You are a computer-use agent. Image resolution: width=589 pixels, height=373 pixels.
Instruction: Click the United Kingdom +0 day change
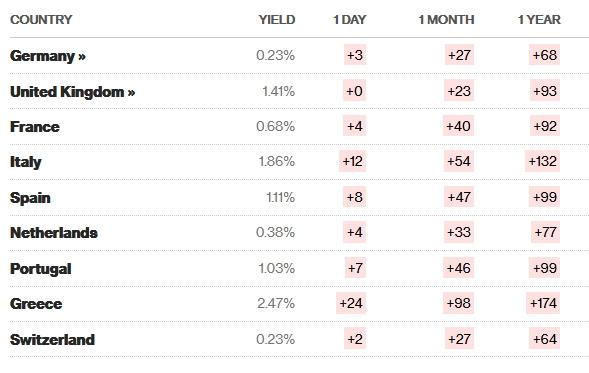pos(355,91)
